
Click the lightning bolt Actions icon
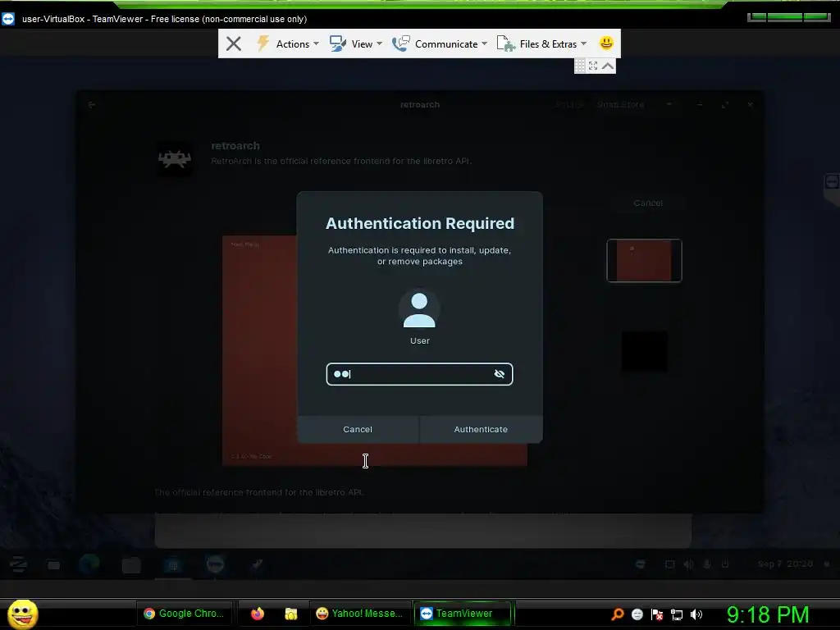coord(262,43)
